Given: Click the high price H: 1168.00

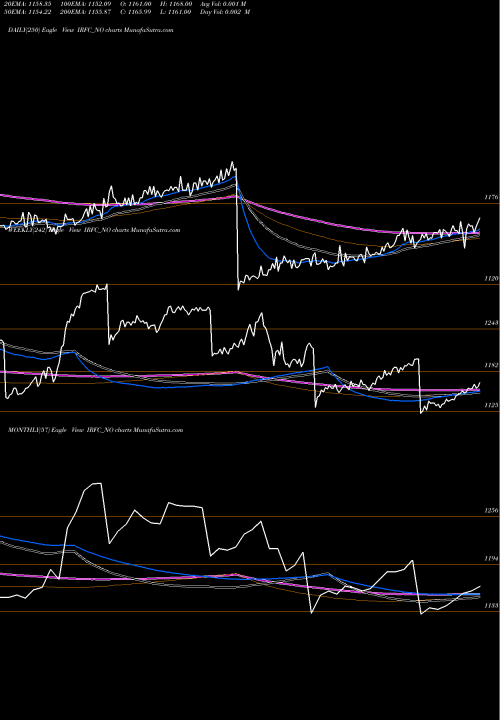Looking at the screenshot, I should [175, 4].
